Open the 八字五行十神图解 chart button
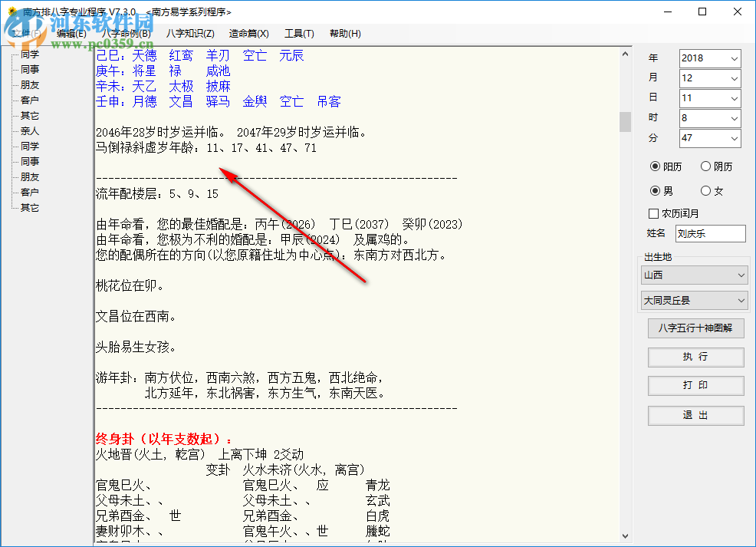The height and width of the screenshot is (547, 756). (x=695, y=328)
